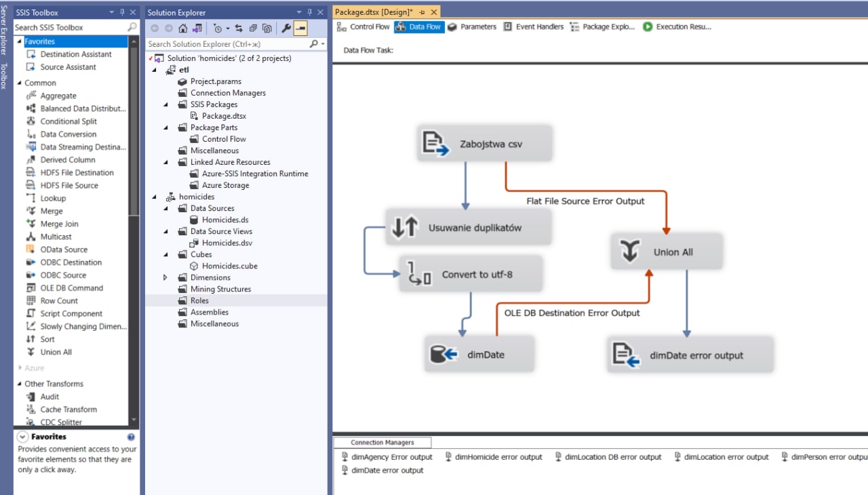Viewport: 868px width, 495px height.
Task: Select the Union All component on canvas
Action: [x=667, y=252]
